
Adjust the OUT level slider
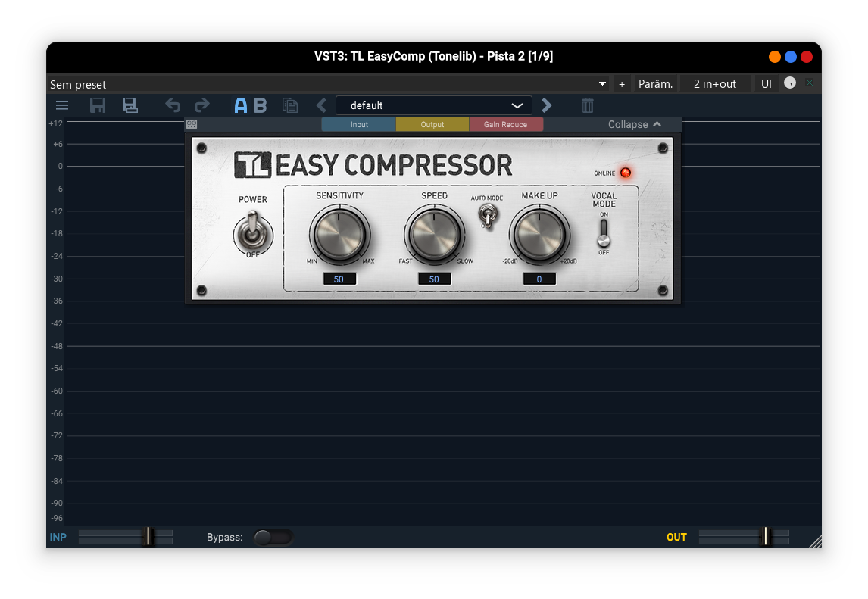point(766,537)
